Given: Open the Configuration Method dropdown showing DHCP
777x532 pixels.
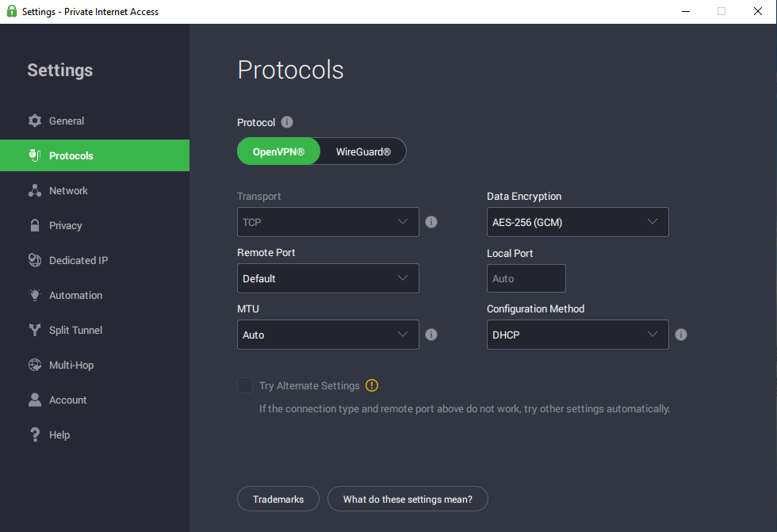Looking at the screenshot, I should [x=578, y=335].
